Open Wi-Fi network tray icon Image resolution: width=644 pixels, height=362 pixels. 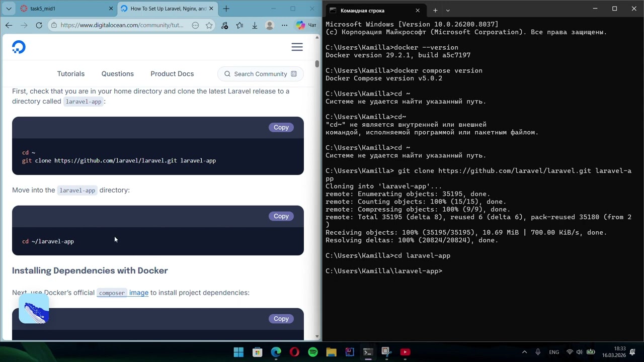point(570,352)
